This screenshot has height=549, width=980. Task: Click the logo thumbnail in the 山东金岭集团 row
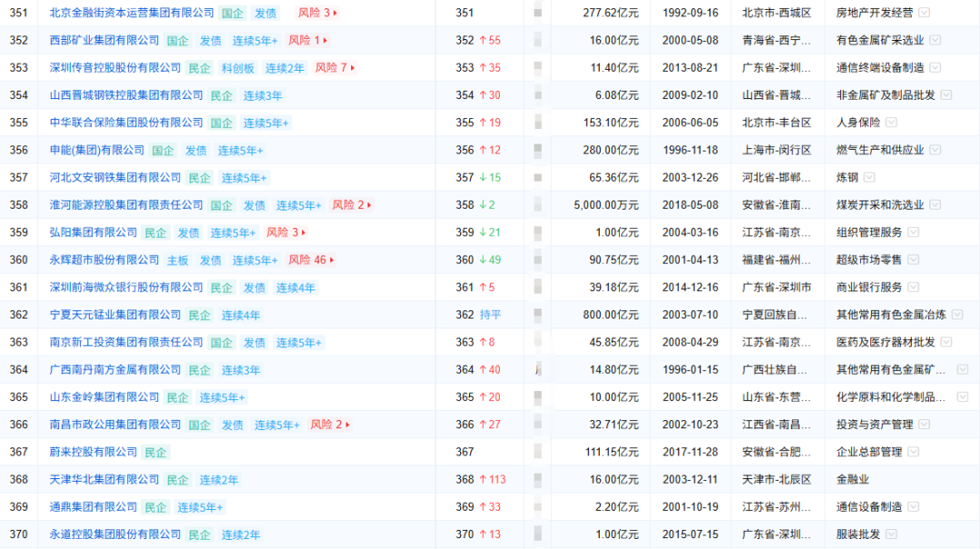(x=537, y=397)
